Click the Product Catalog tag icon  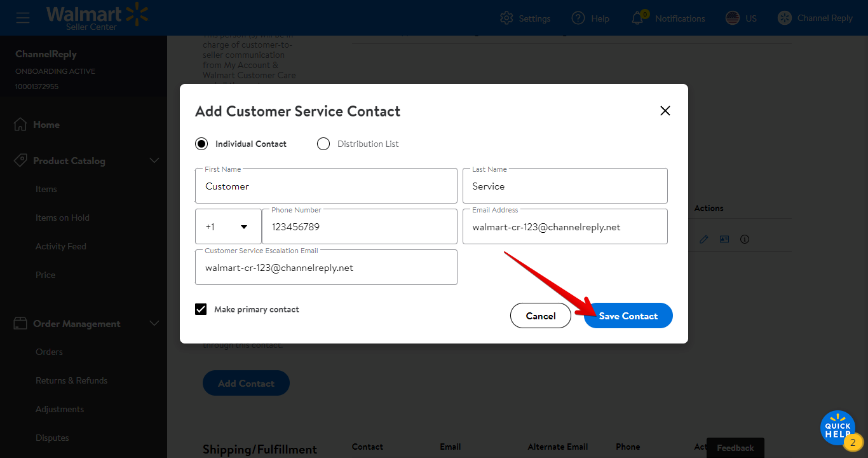click(x=20, y=160)
